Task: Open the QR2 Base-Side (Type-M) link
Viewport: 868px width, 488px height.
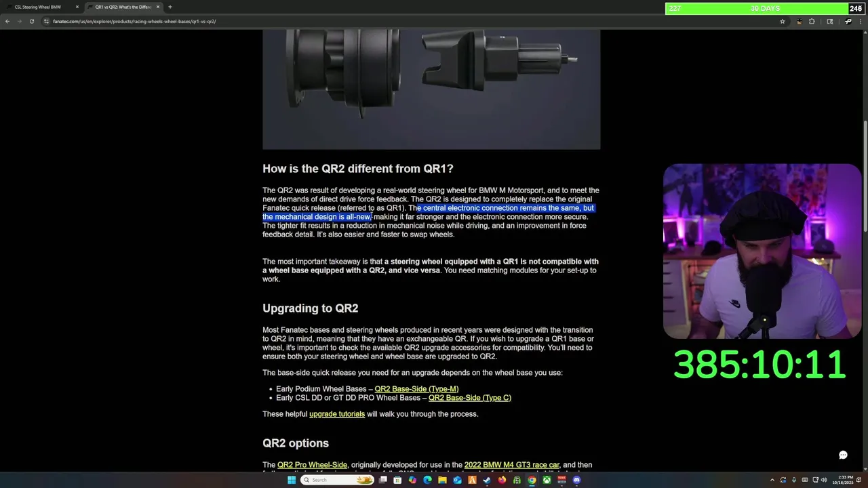Action: 416,389
